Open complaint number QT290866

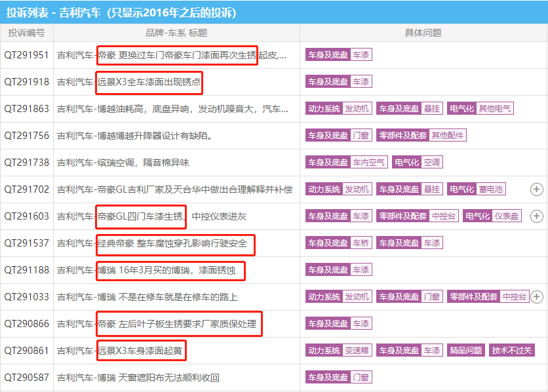click(x=27, y=324)
